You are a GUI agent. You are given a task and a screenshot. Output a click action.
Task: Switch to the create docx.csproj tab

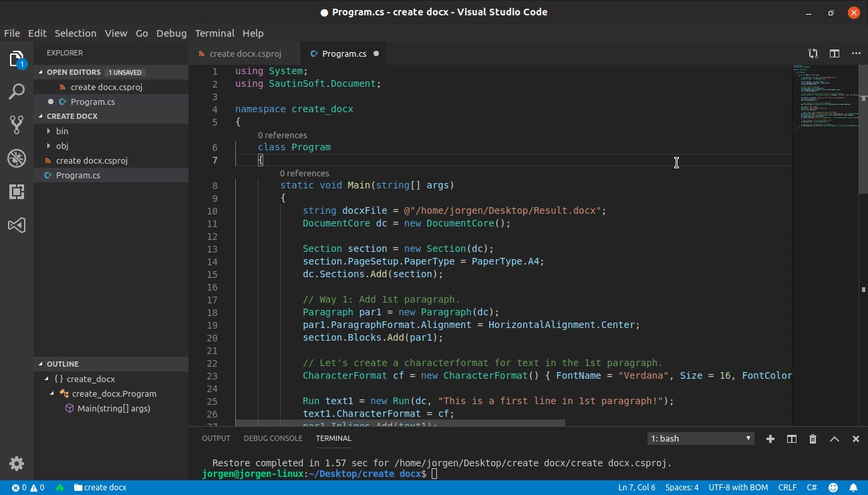tap(245, 53)
